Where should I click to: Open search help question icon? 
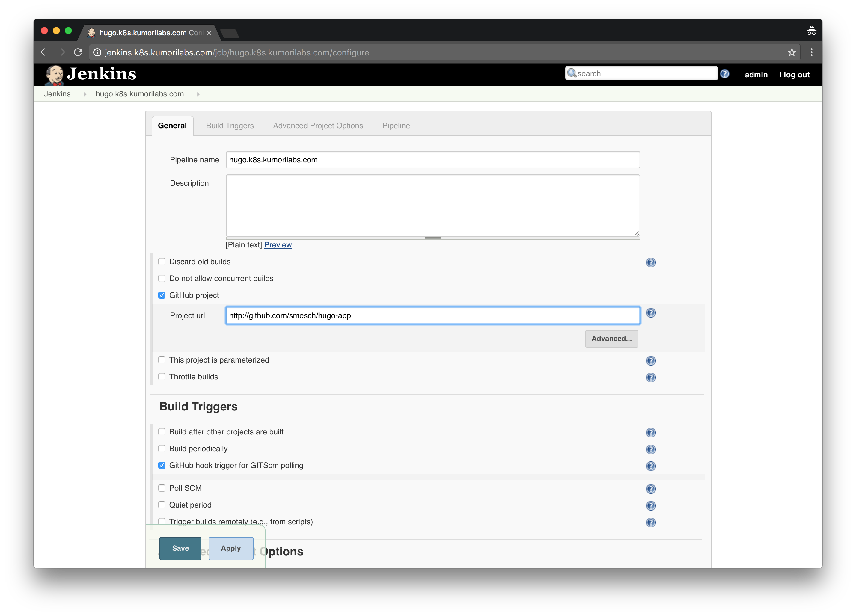724,74
